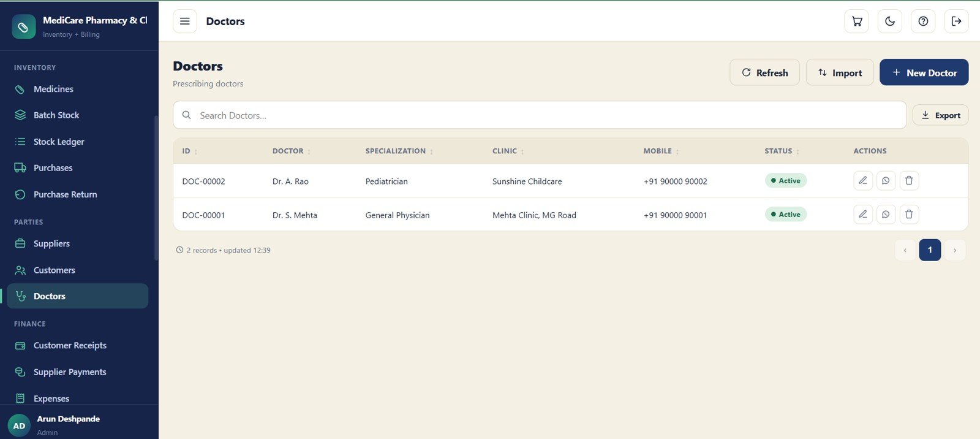980x439 pixels.
Task: Toggle dark mode with the moon icon
Action: click(890, 21)
